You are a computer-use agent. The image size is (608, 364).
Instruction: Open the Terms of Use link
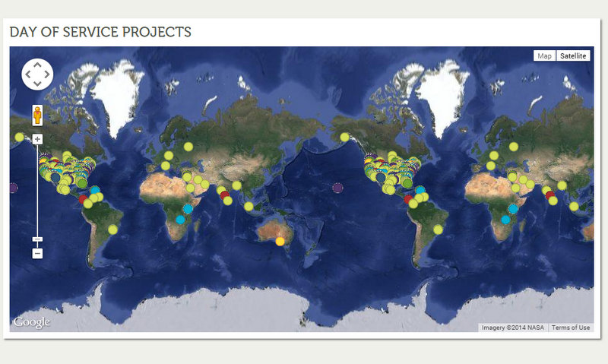tap(571, 328)
